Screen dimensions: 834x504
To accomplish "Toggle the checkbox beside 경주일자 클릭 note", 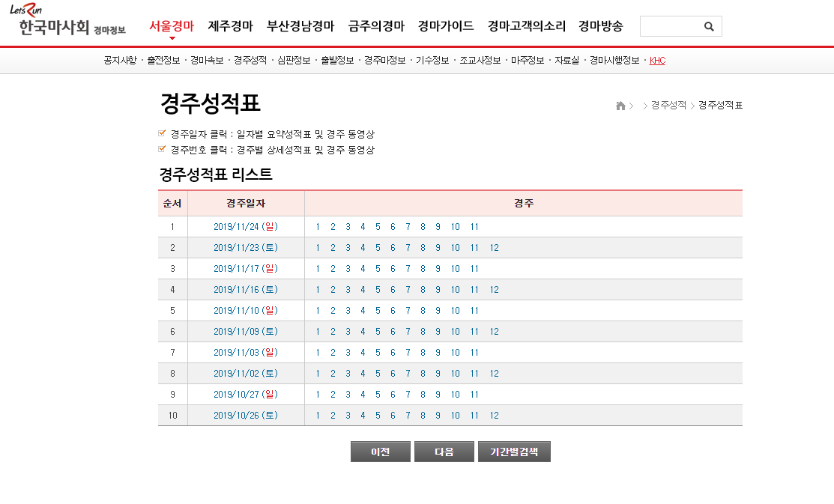I will click(x=160, y=133).
